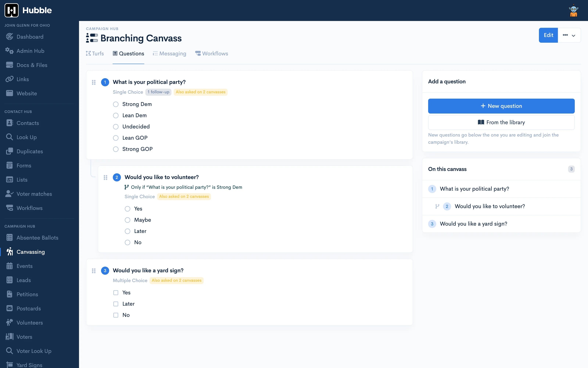Image resolution: width=588 pixels, height=368 pixels.
Task: Click the 1 follow-up badge
Action: (x=158, y=92)
